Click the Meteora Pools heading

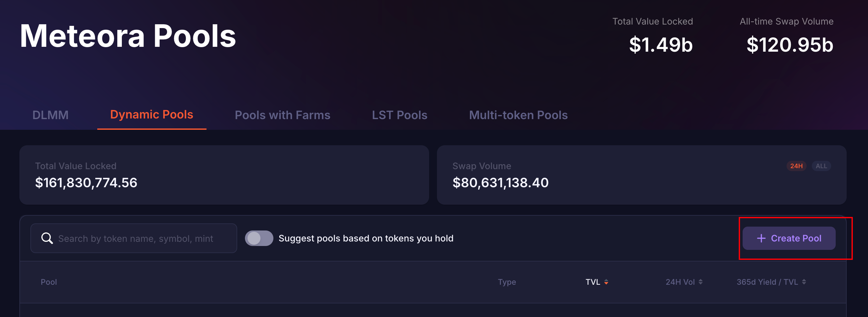point(128,36)
